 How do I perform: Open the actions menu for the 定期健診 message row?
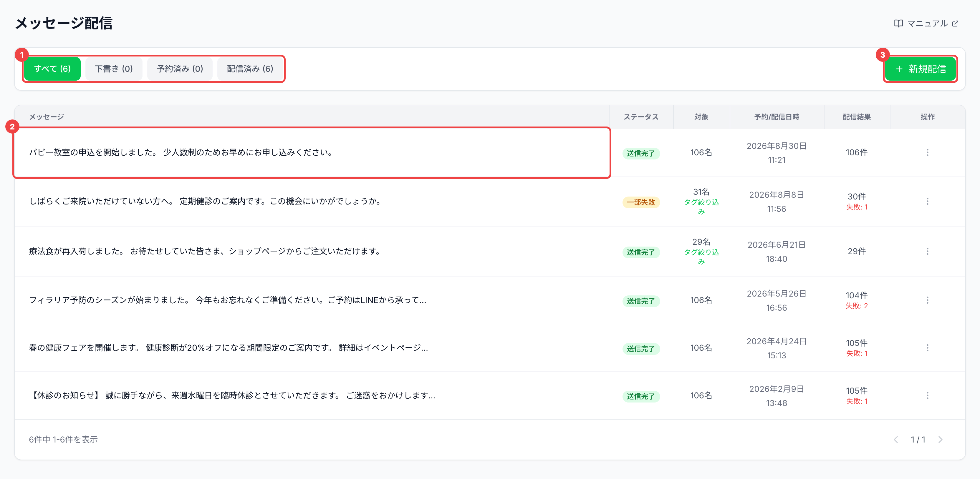click(x=927, y=201)
